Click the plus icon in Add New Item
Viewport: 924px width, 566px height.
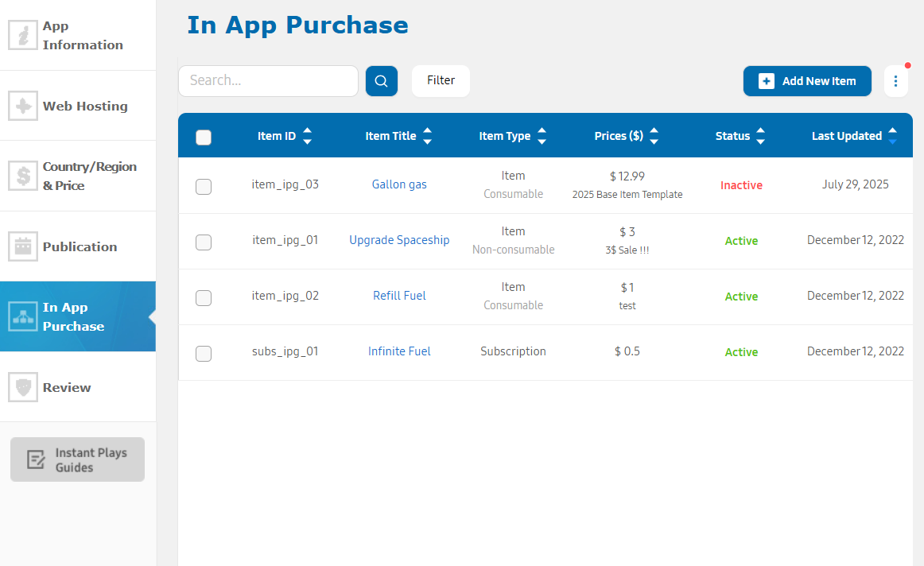(766, 81)
